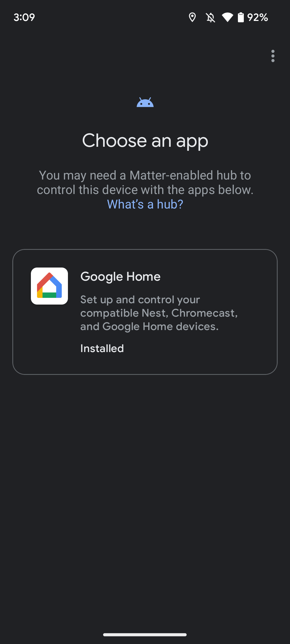Tap the Choose an app heading

point(145,140)
